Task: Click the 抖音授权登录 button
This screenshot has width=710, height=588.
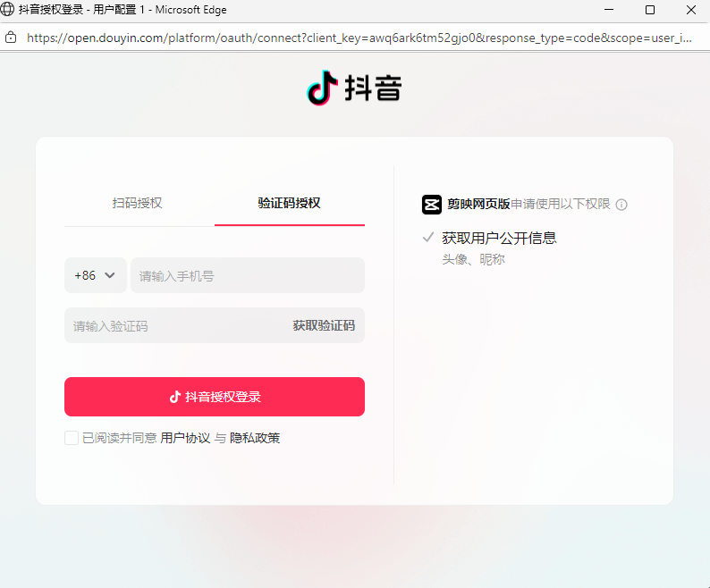Action: [215, 397]
